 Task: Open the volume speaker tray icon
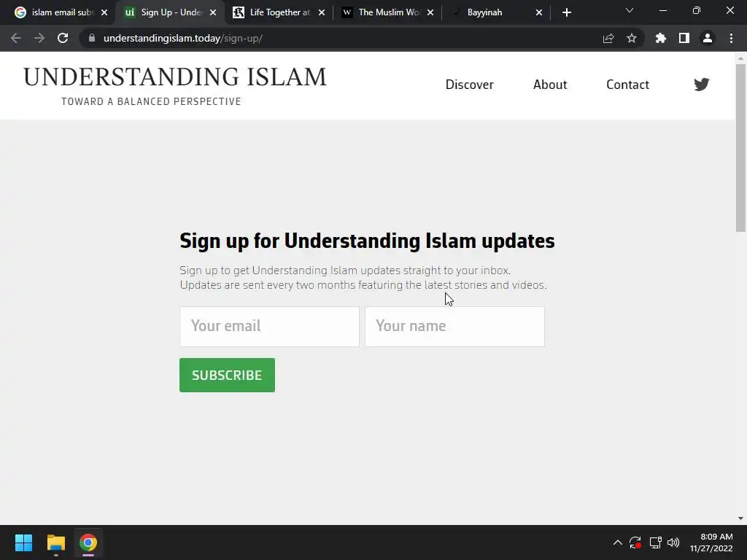click(673, 542)
